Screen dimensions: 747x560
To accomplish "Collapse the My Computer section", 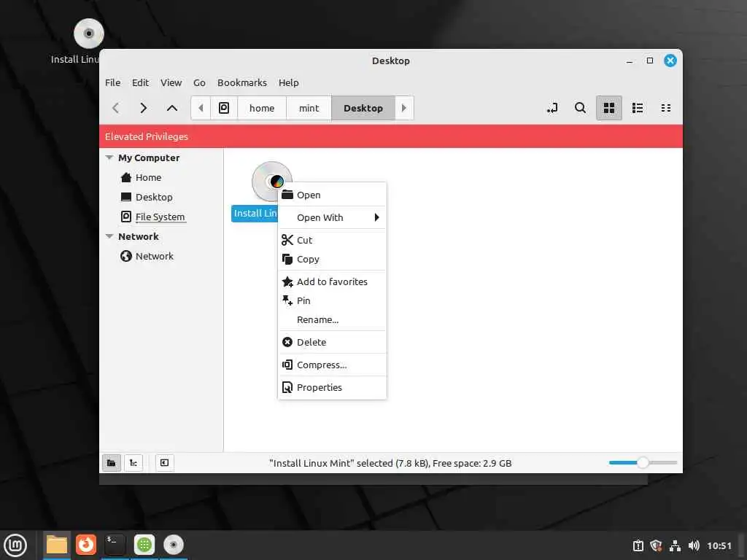I will coord(109,157).
